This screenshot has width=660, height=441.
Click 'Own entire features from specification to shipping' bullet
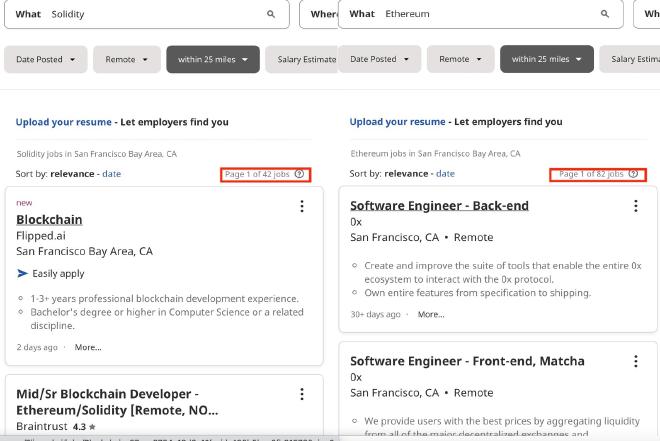(x=478, y=293)
